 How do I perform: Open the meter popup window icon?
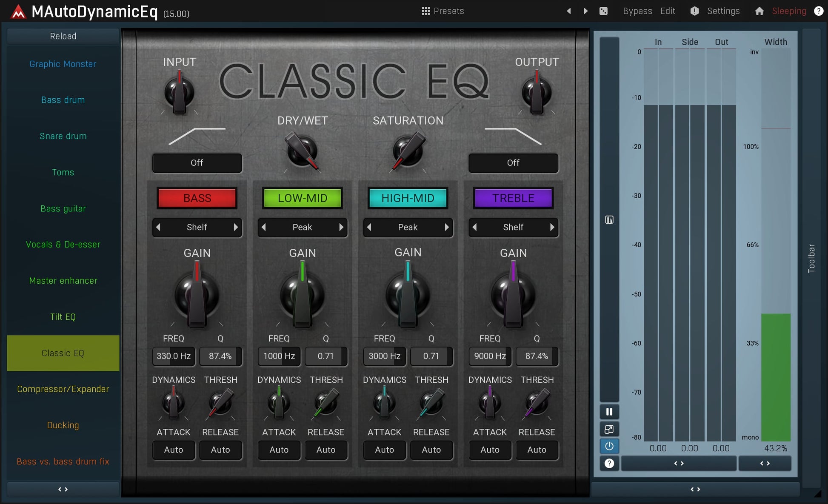(x=609, y=429)
